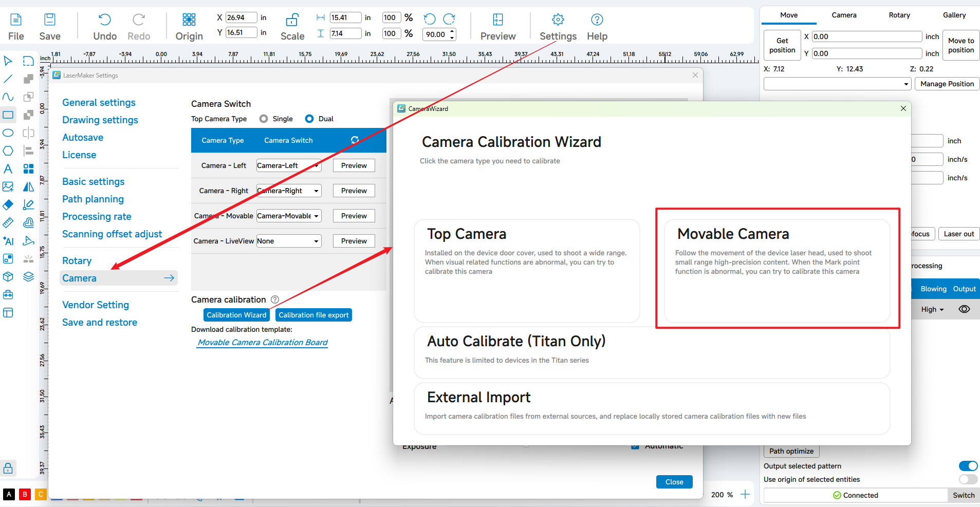The width and height of the screenshot is (980, 507).
Task: Select the arrow pointer tool
Action: [8, 61]
